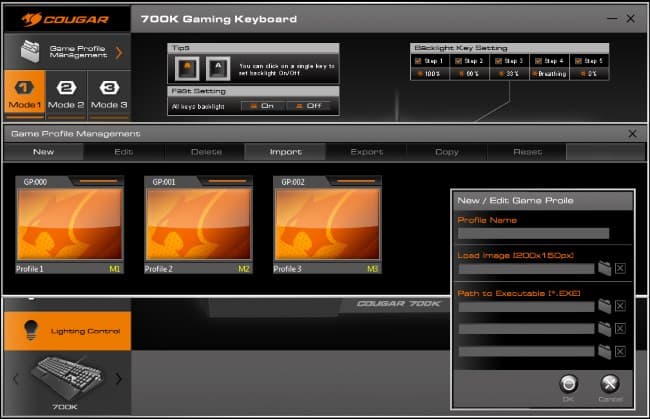650x419 pixels.
Task: Click New in profile management toolbar
Action: click(44, 152)
